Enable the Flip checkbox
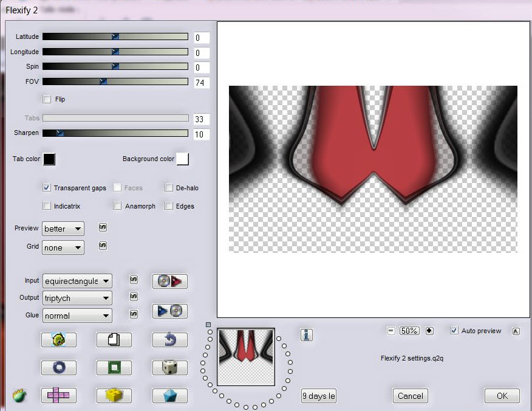 [x=47, y=99]
